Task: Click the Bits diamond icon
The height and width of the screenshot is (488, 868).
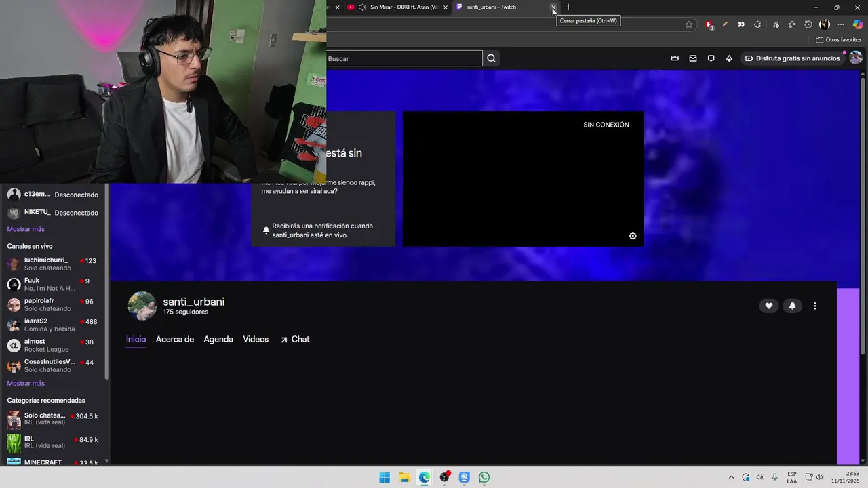Action: pyautogui.click(x=729, y=58)
